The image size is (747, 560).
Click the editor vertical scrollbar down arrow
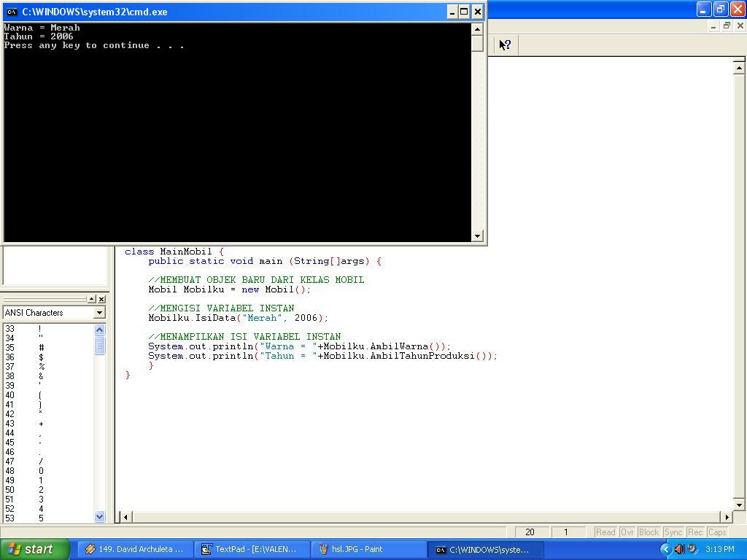pyautogui.click(x=739, y=505)
